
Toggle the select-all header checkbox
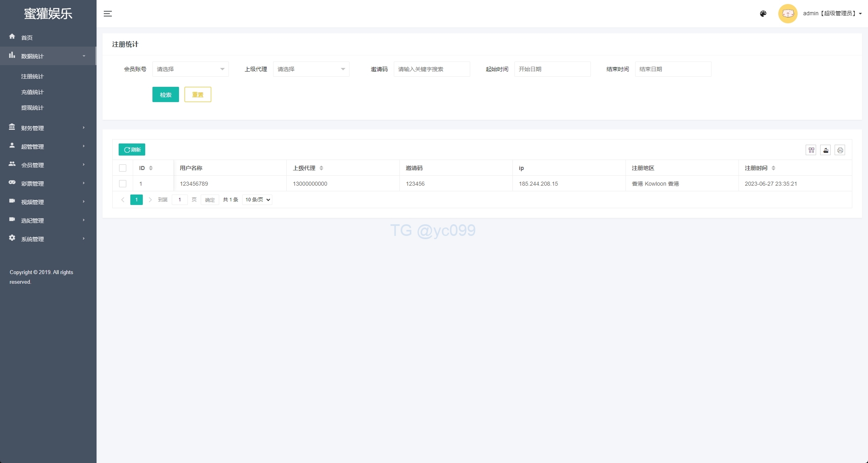tap(123, 168)
